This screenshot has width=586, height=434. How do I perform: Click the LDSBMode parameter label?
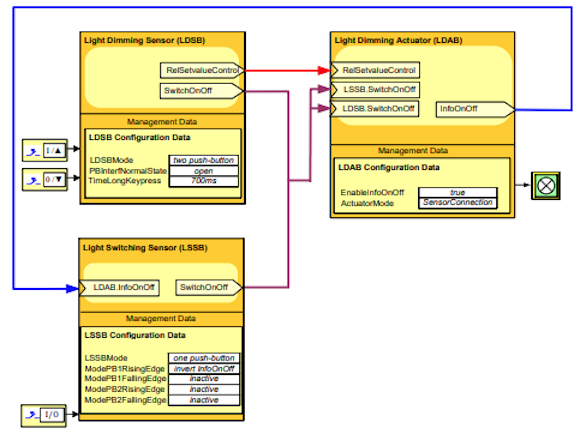111,160
